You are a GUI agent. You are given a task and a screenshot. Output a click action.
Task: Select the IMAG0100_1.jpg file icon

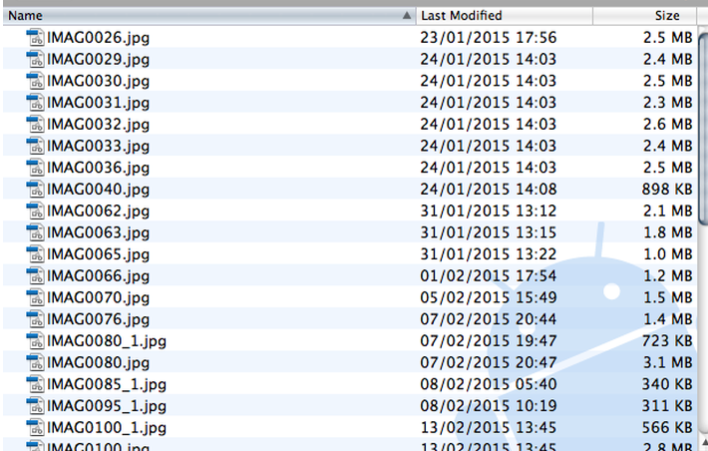35,428
